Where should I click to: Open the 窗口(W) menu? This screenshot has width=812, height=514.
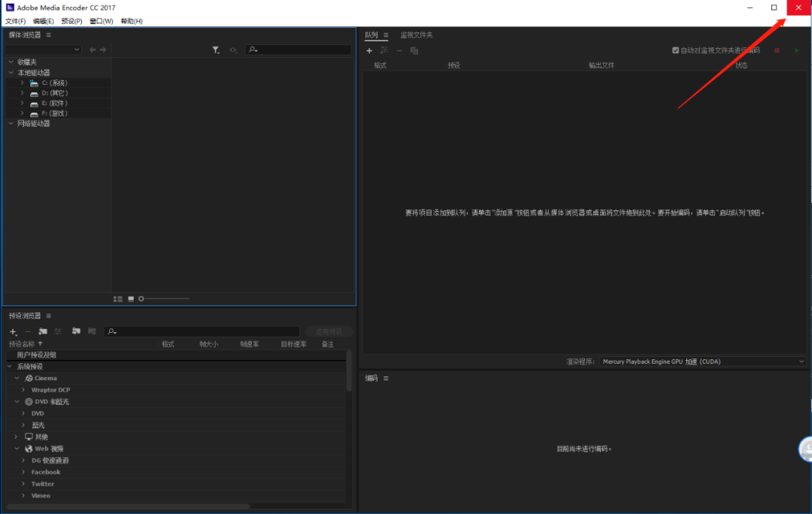pyautogui.click(x=101, y=21)
